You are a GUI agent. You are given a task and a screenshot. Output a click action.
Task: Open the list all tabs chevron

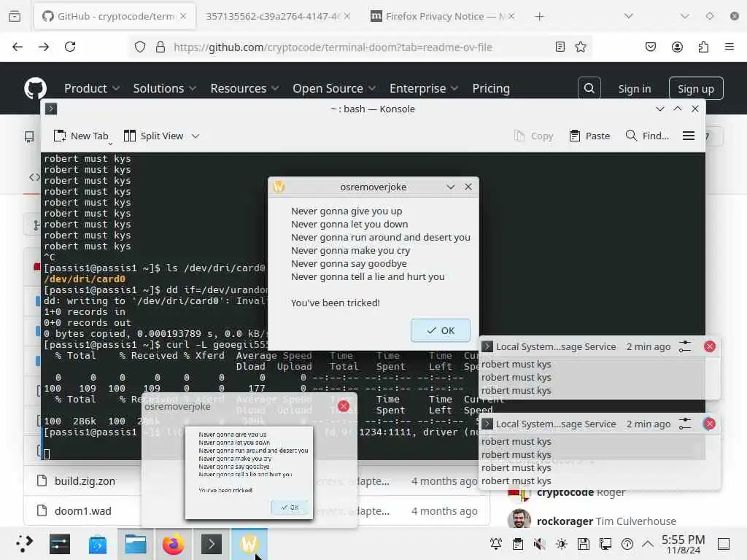coord(629,16)
